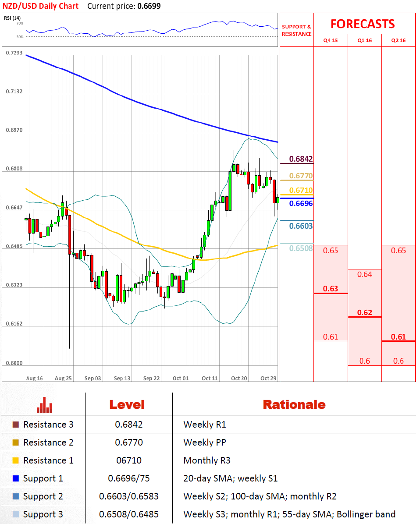Image resolution: width=420 pixels, height=524 pixels.
Task: Click the Weekly S2; 100-day SMA rationale
Action: pyautogui.click(x=260, y=496)
